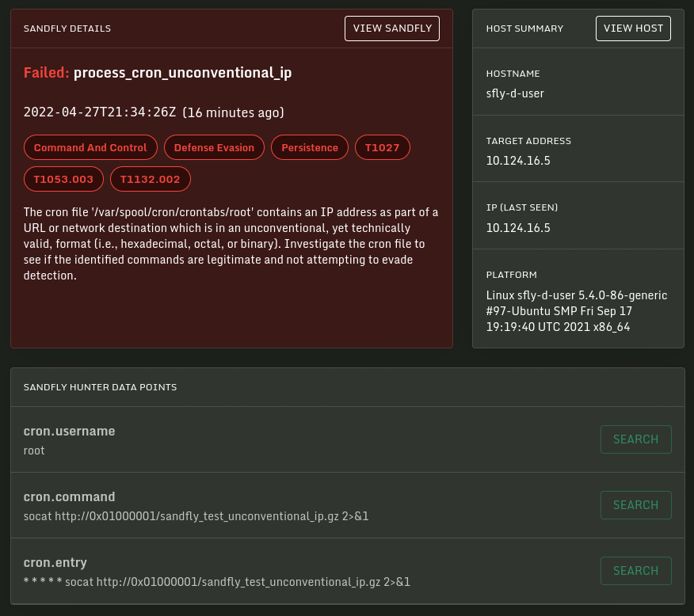The width and height of the screenshot is (694, 616).
Task: Open the T1132.002 technique tag
Action: point(151,179)
